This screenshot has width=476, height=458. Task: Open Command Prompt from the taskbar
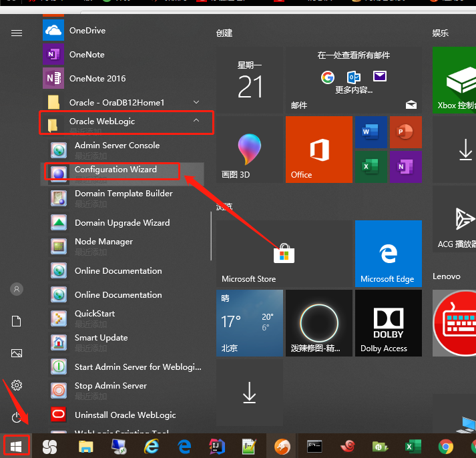(x=314, y=447)
